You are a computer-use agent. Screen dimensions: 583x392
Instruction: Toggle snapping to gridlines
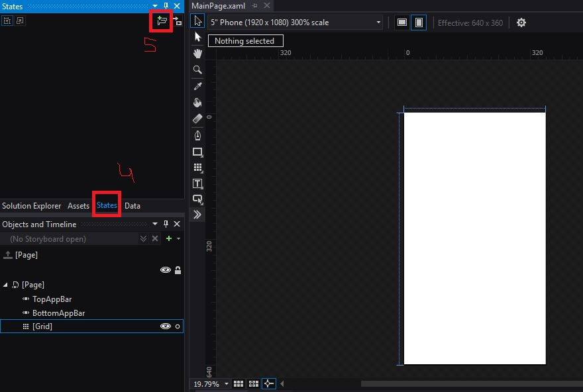coord(254,383)
